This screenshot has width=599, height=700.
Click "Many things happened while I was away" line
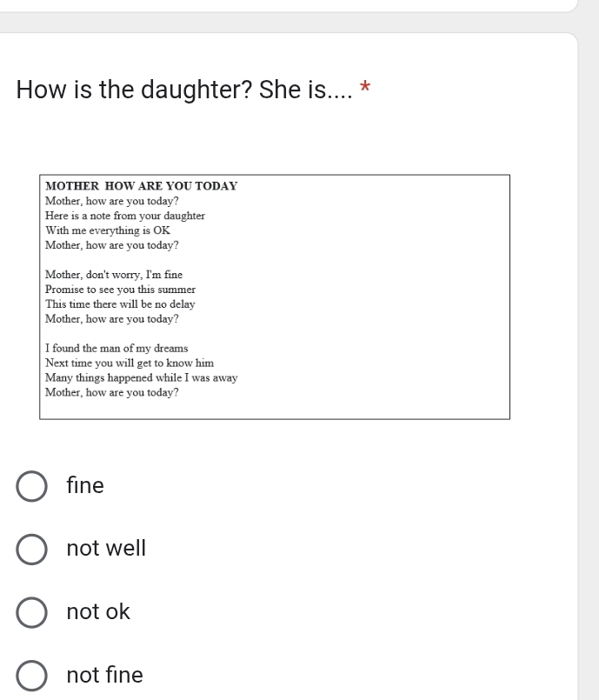point(142,377)
